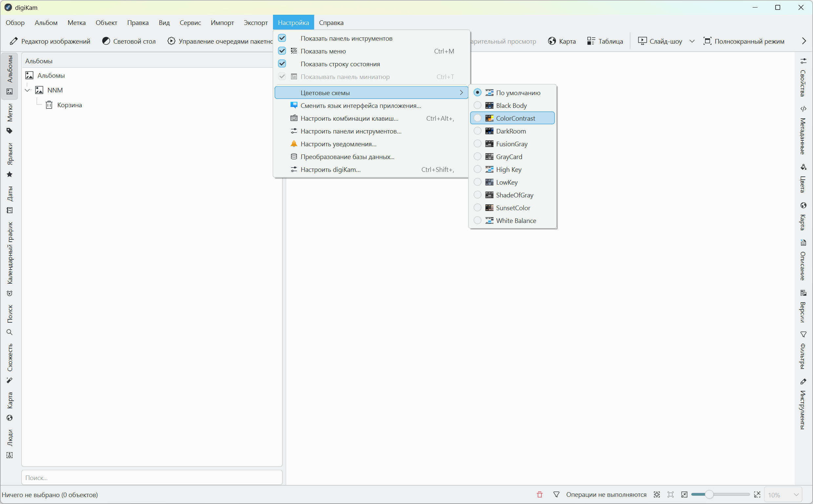The image size is (813, 504).
Task: Open the Image Editor pencil icon
Action: click(14, 41)
